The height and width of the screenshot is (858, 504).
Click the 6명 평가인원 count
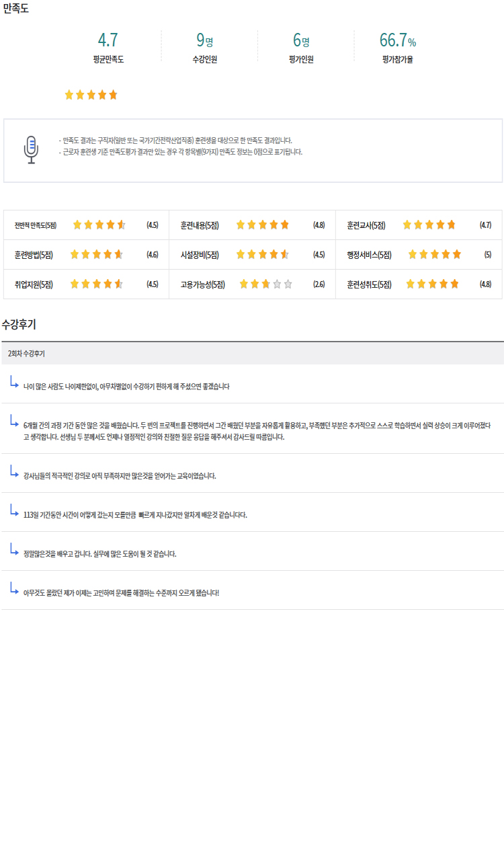(x=301, y=40)
